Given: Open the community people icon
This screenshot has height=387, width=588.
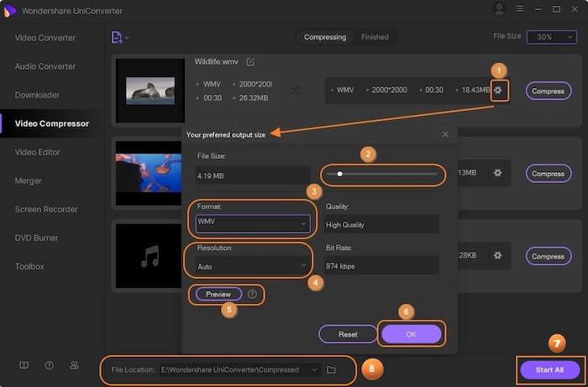Looking at the screenshot, I should 74,365.
